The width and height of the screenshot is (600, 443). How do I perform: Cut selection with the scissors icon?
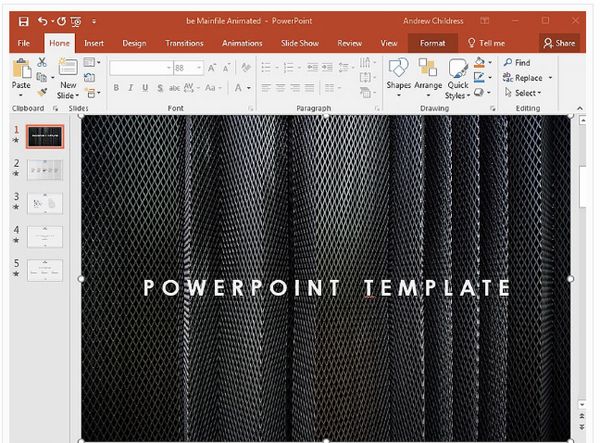point(42,62)
